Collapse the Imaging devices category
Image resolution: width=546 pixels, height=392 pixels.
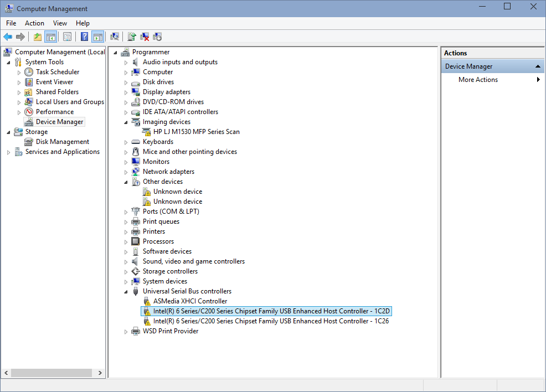point(126,122)
